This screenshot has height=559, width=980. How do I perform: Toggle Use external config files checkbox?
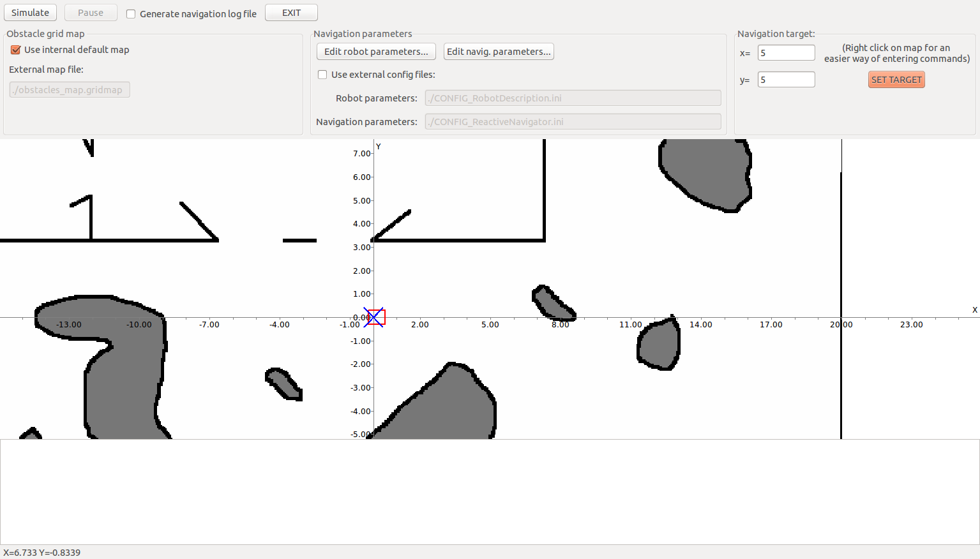pyautogui.click(x=322, y=75)
